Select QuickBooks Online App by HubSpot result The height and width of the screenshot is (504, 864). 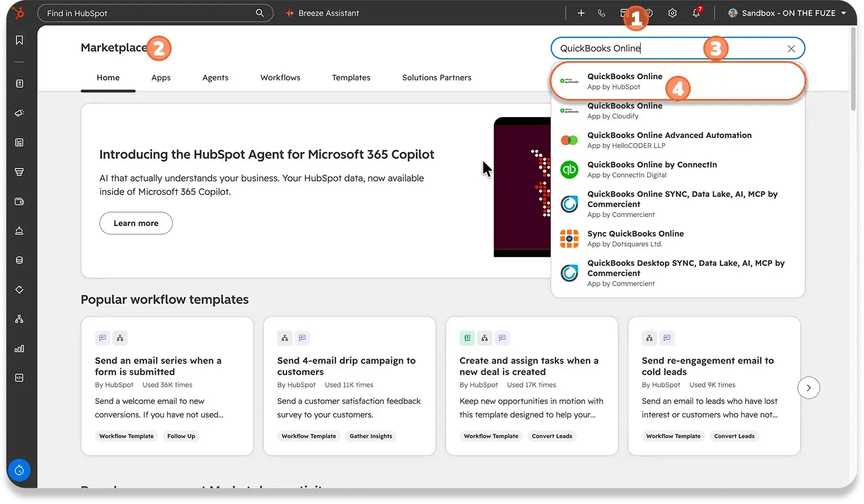(x=678, y=81)
